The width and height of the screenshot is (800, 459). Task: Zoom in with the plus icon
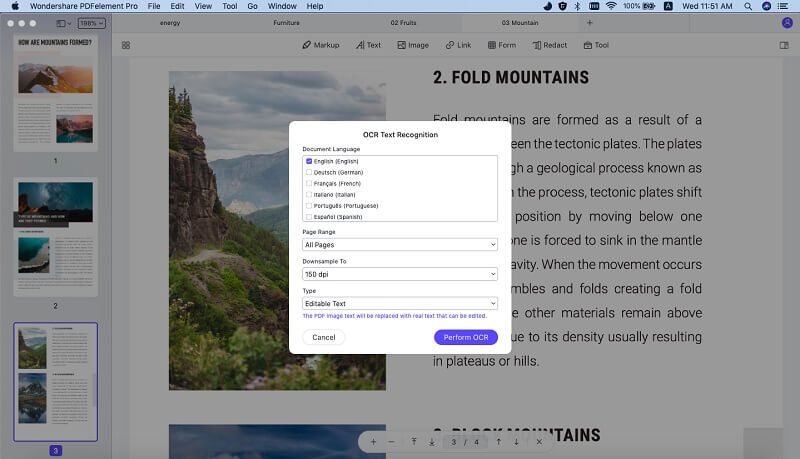373,442
